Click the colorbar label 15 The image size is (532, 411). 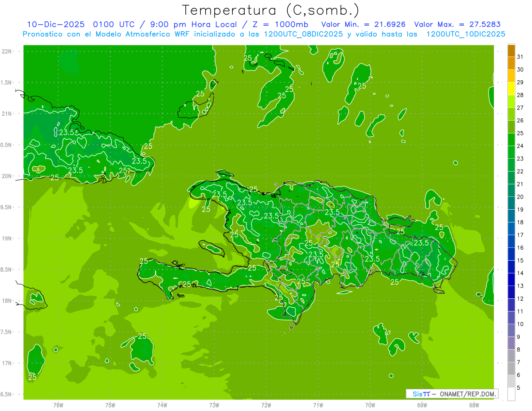[520, 261]
